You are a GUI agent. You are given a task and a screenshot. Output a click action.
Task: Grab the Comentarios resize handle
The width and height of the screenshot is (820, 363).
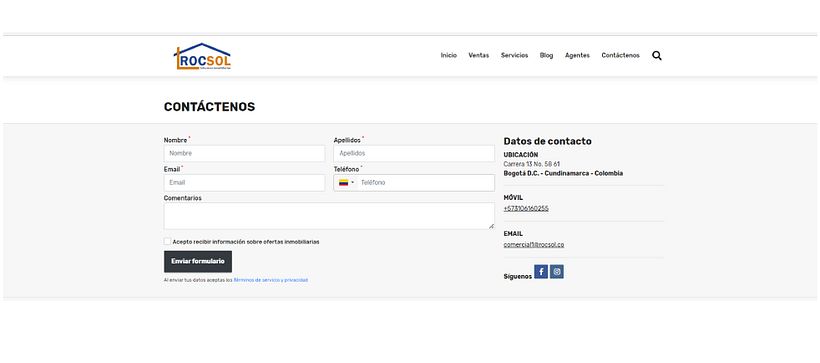click(491, 226)
